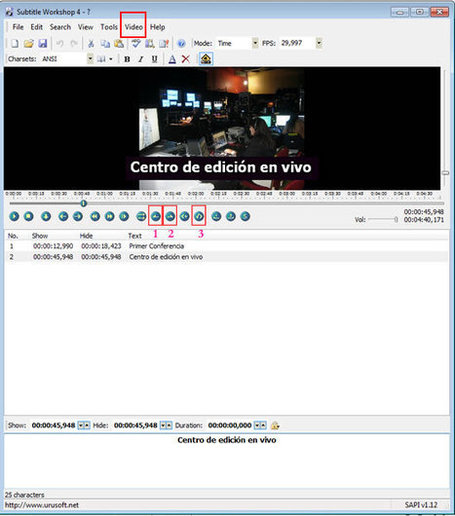Click the video seek bar handle
455x516 pixels.
pyautogui.click(x=84, y=203)
